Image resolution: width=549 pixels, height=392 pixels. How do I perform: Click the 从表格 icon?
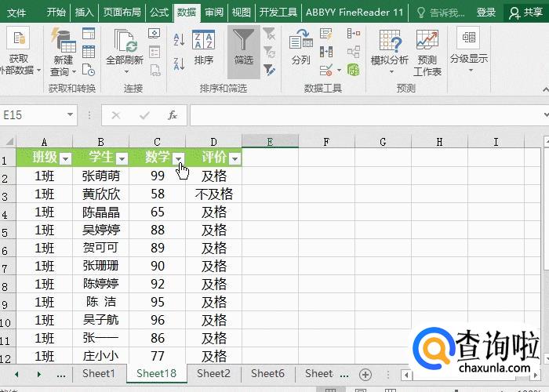[x=89, y=52]
